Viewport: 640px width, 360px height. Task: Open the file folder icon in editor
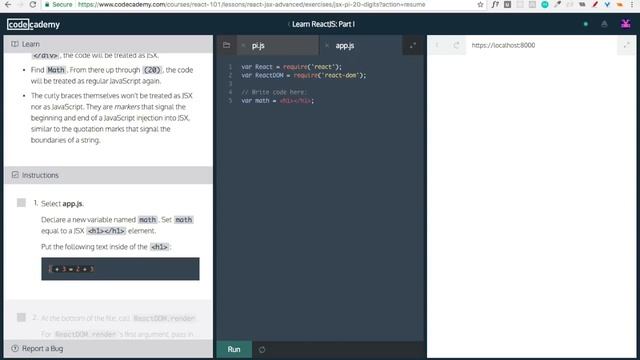coord(227,45)
